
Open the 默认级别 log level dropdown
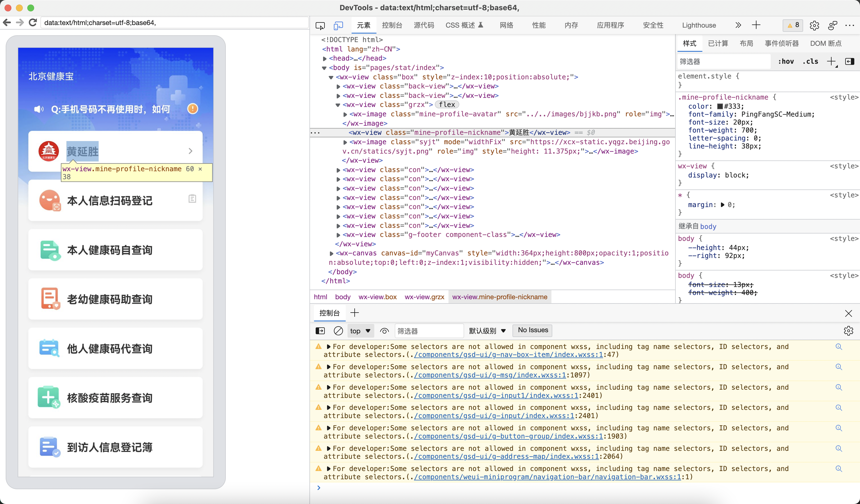tap(487, 331)
